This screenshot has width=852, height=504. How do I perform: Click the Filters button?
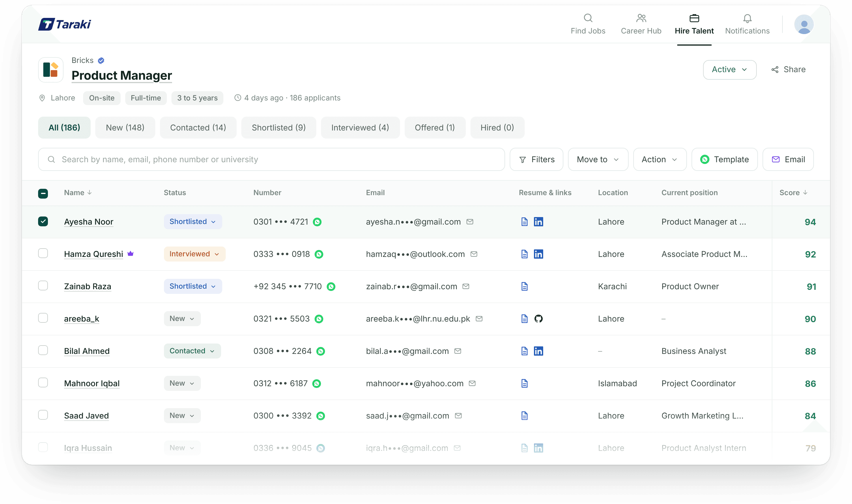[536, 159]
